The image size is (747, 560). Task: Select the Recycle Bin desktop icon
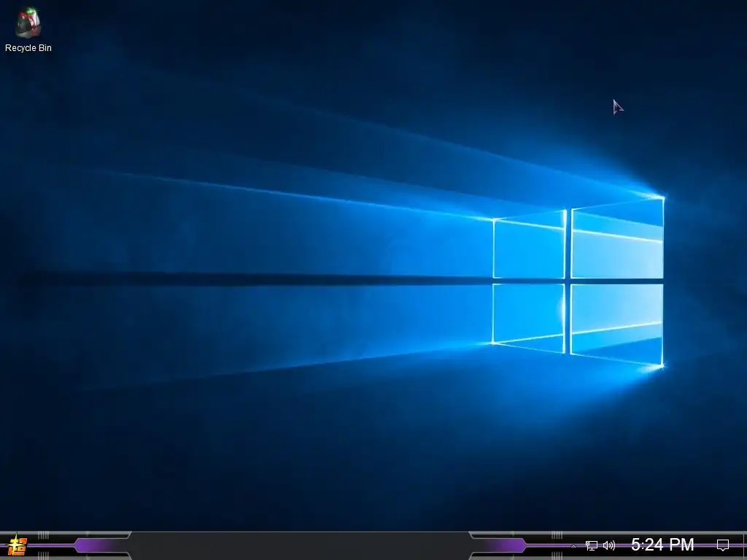click(28, 29)
